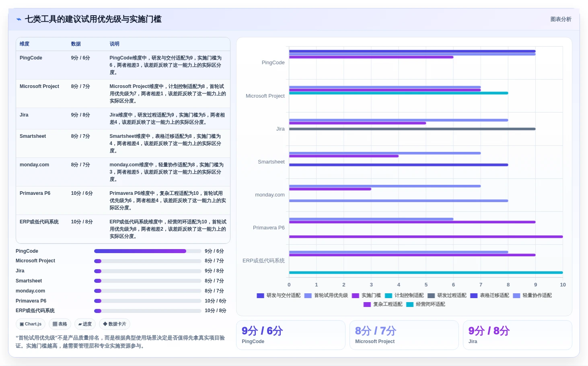
Task: Click the PingCode progress bar
Action: pyautogui.click(x=148, y=251)
